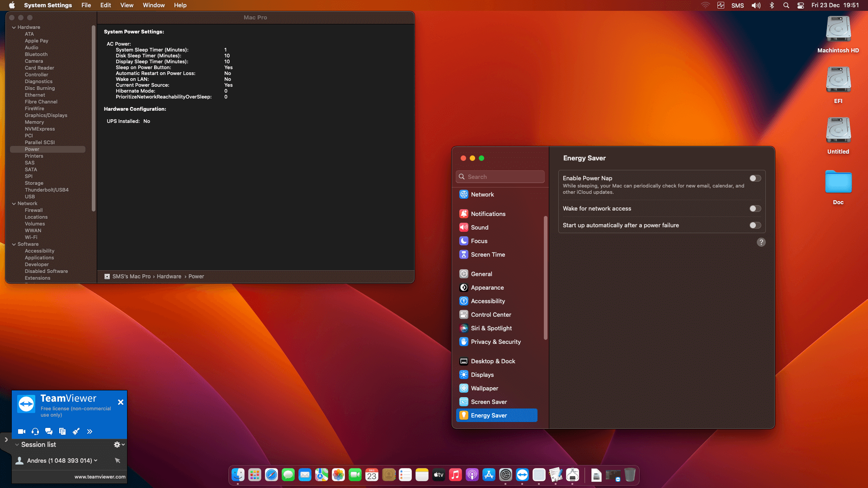Open the TeamViewer chat bubbles icon
The width and height of the screenshot is (868, 488).
(49, 432)
